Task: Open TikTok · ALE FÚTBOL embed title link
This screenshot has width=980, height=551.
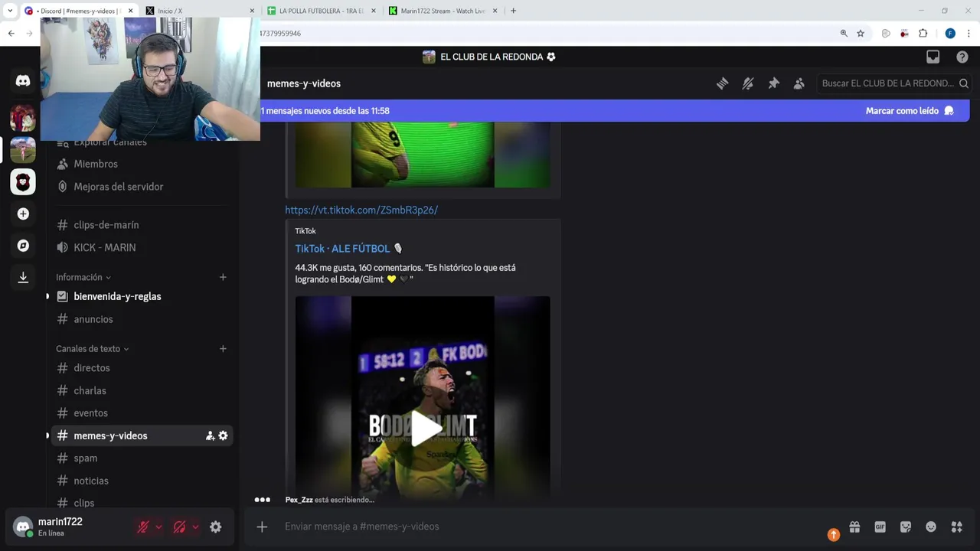Action: pos(348,249)
